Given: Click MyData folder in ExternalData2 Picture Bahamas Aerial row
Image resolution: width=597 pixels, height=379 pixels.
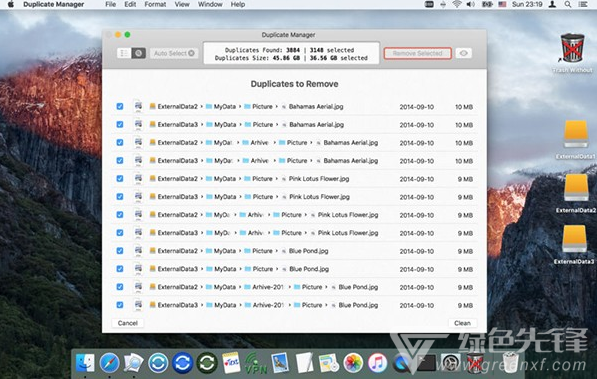Looking at the screenshot, I should coord(221,107).
